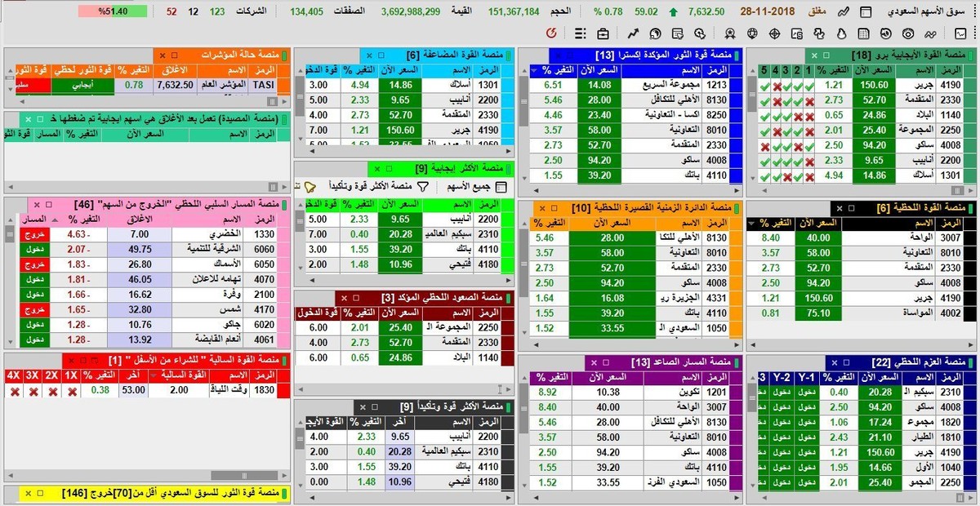
Task: Select the crosshair target icon
Action: (x=774, y=33)
